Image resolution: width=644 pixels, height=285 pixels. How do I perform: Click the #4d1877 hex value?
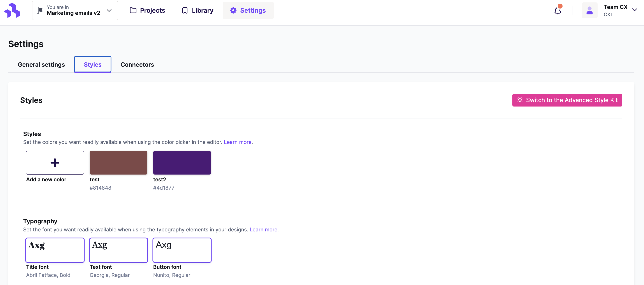[x=164, y=188]
